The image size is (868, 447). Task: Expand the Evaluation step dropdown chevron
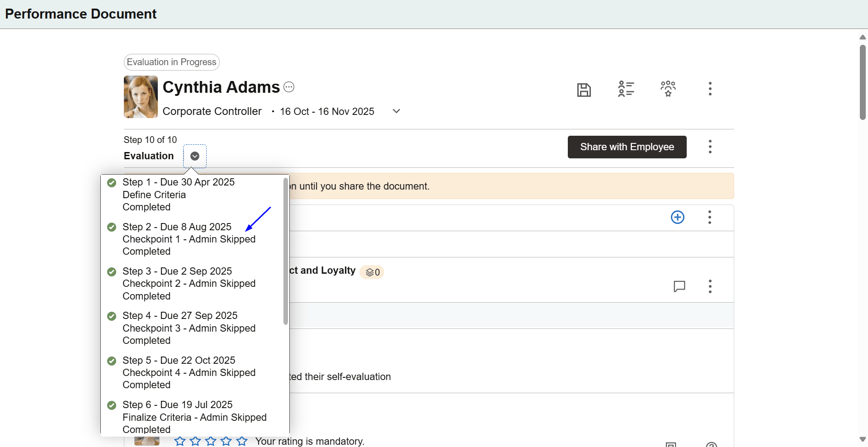pos(194,156)
